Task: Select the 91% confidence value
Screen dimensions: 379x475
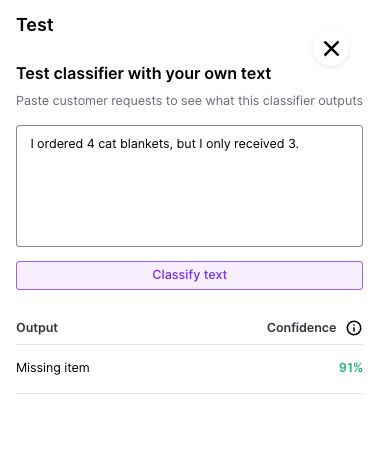Action: click(x=351, y=368)
